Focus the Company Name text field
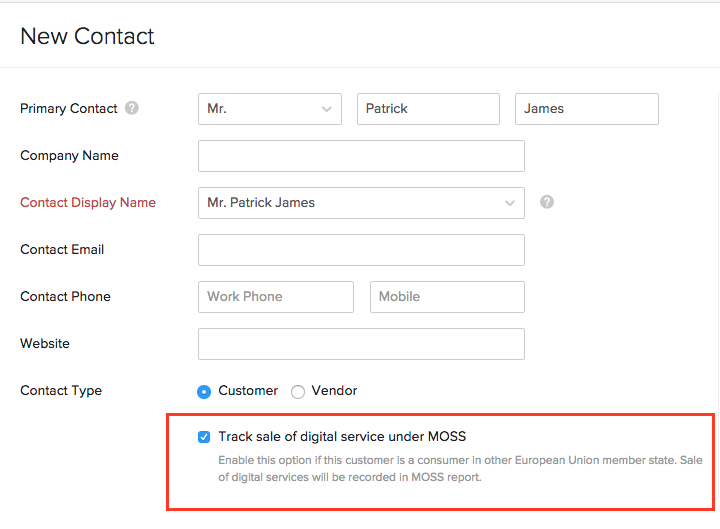Screen dimensions: 720x529 [361, 156]
